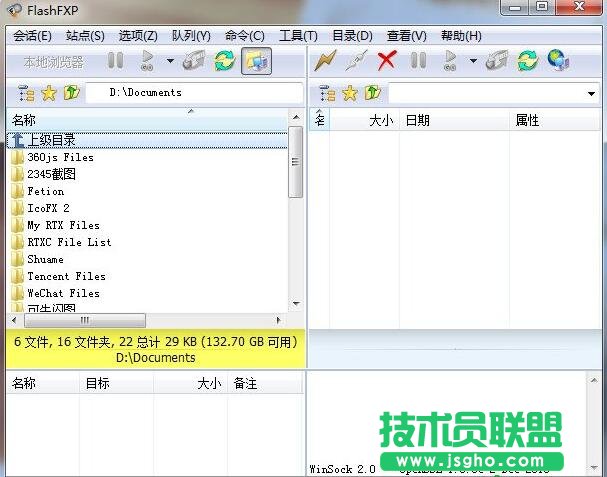Open the 命令(C) menu
Image resolution: width=607 pixels, height=477 pixels.
245,36
